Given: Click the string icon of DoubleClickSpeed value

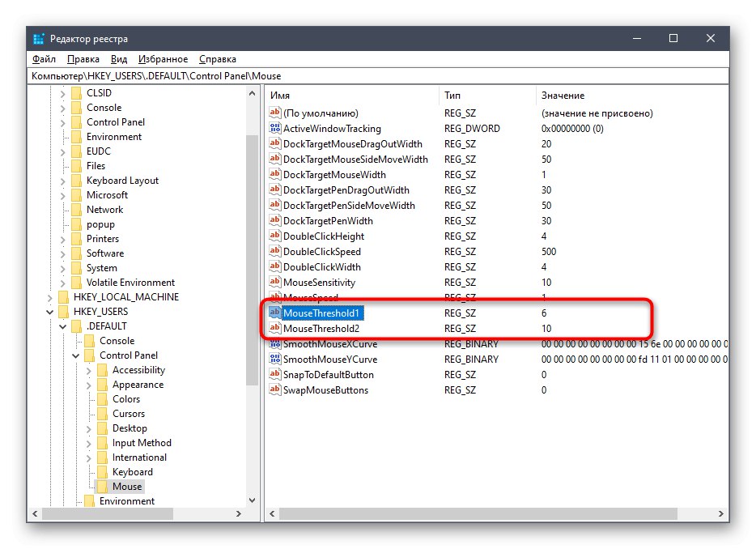Looking at the screenshot, I should coord(275,251).
